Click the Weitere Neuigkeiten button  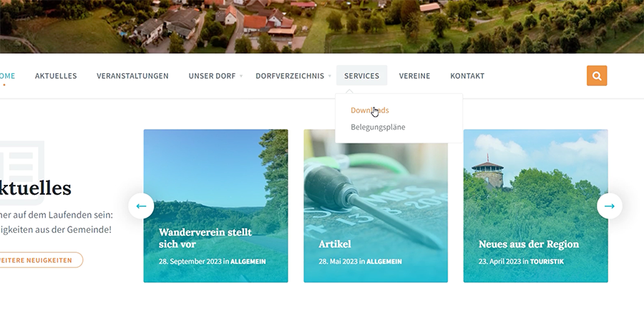pyautogui.click(x=41, y=260)
